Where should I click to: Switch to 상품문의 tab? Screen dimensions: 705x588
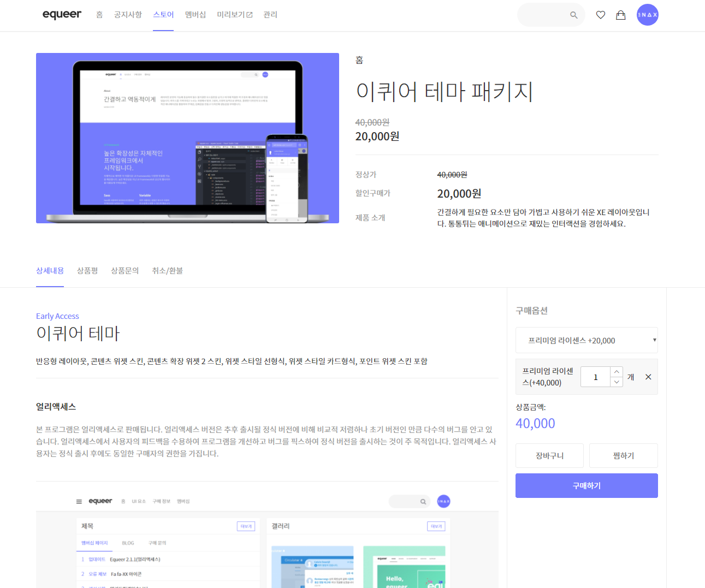click(x=125, y=271)
